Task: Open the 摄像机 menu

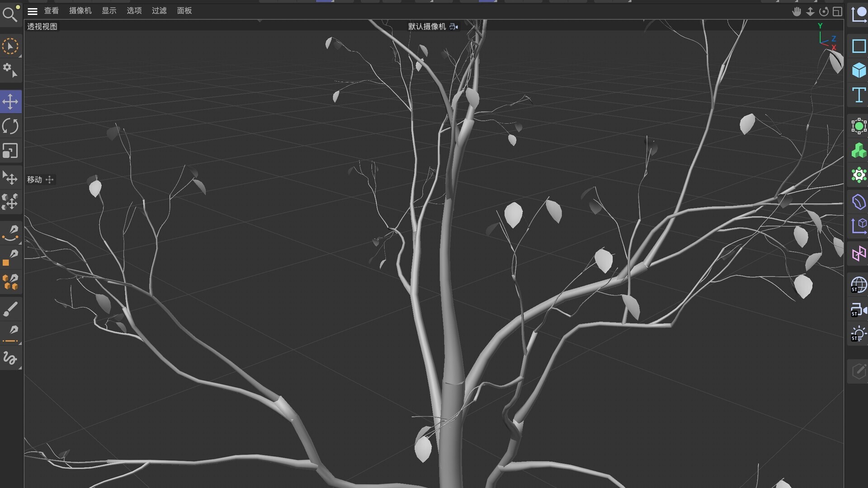Action: (x=80, y=10)
